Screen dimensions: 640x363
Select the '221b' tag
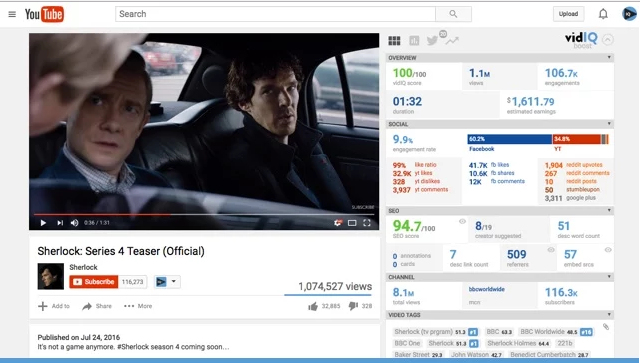point(565,343)
